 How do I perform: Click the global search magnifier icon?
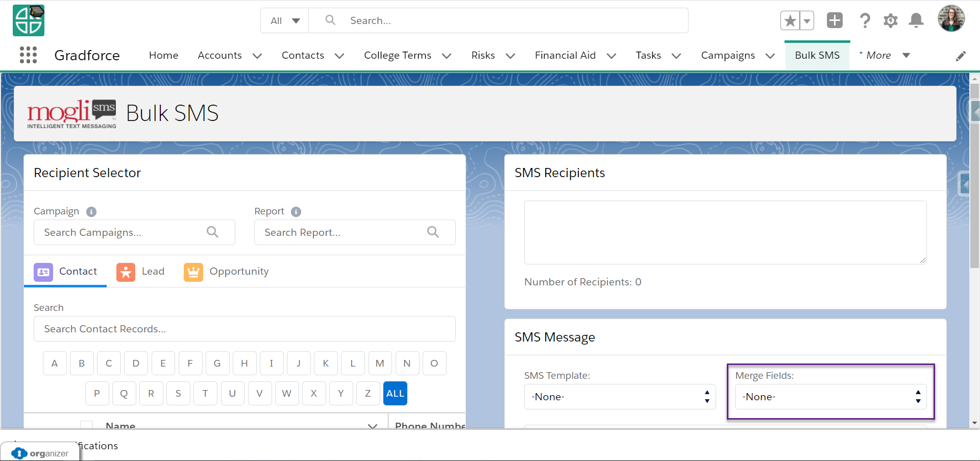(x=330, y=20)
